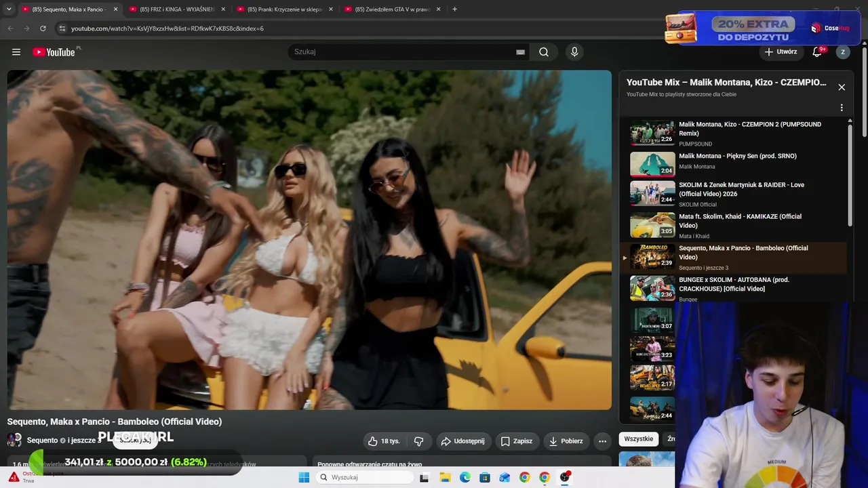
Task: Like the video with thumbs up
Action: [x=384, y=441]
